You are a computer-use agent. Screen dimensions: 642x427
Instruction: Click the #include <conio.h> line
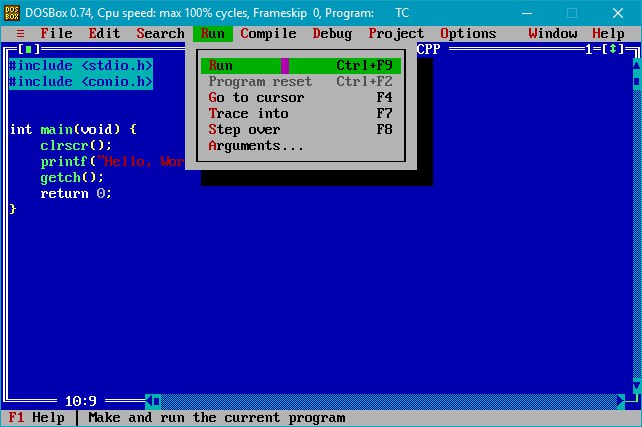click(x=81, y=81)
